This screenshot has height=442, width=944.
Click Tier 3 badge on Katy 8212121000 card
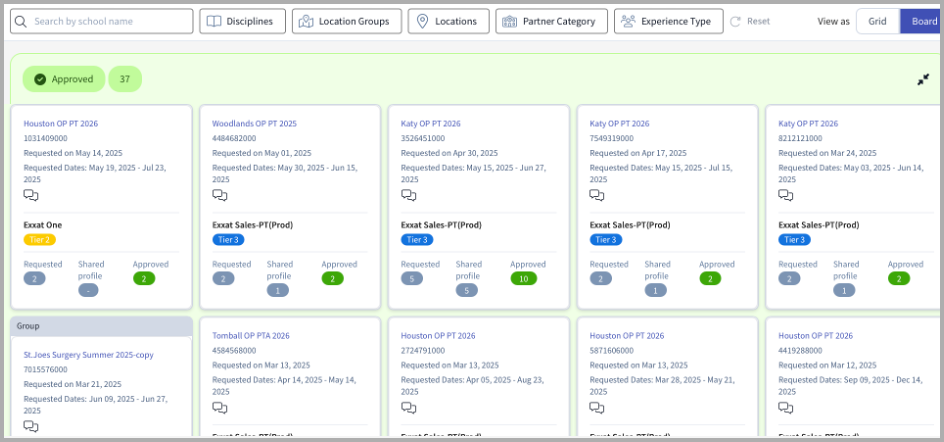[795, 240]
